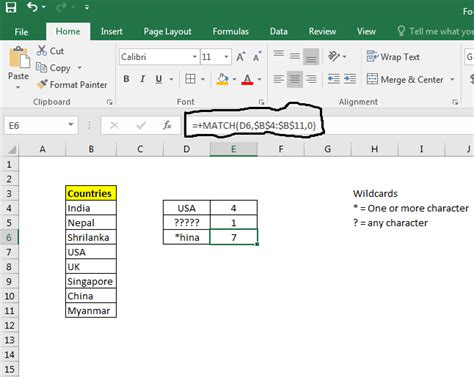The image size is (474, 377).
Task: Select row 10 header
Action: (9, 296)
